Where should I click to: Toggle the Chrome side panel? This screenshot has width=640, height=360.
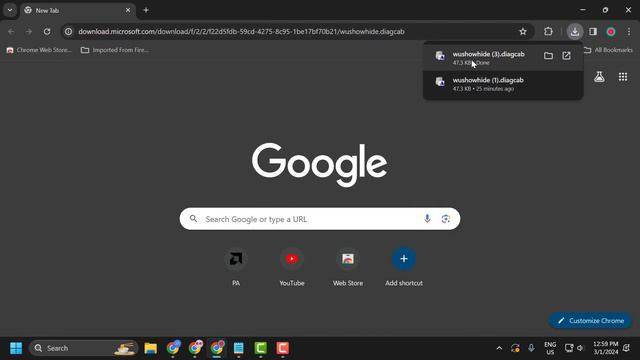click(593, 31)
